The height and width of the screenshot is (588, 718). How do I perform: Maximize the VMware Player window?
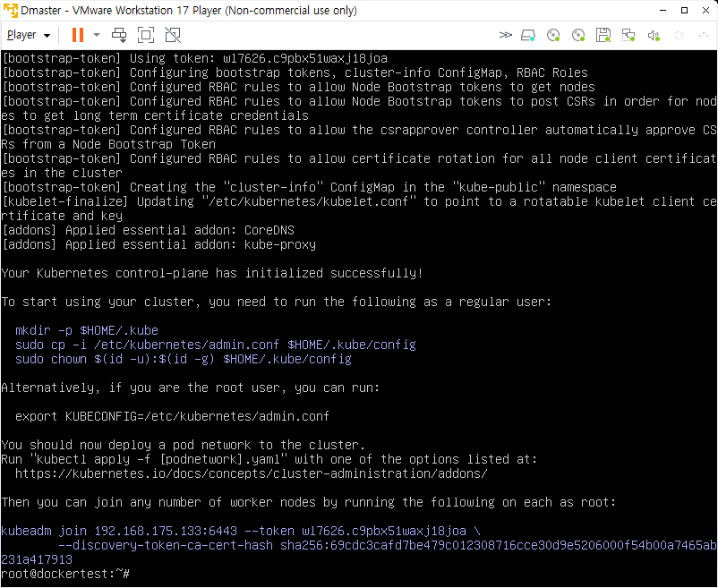685,10
